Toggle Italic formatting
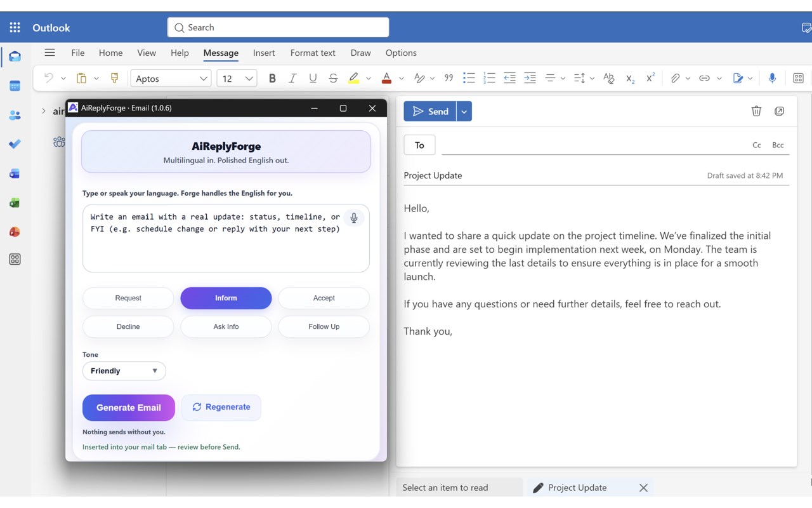 pos(292,78)
